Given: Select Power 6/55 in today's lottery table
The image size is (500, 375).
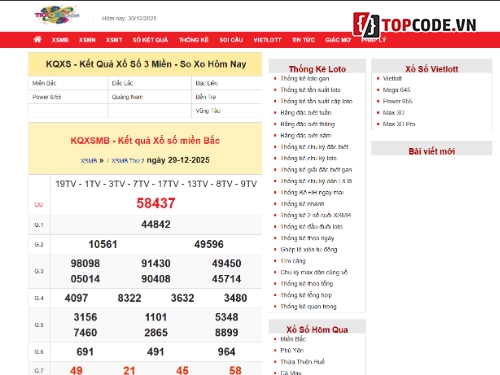Looking at the screenshot, I should tap(47, 97).
